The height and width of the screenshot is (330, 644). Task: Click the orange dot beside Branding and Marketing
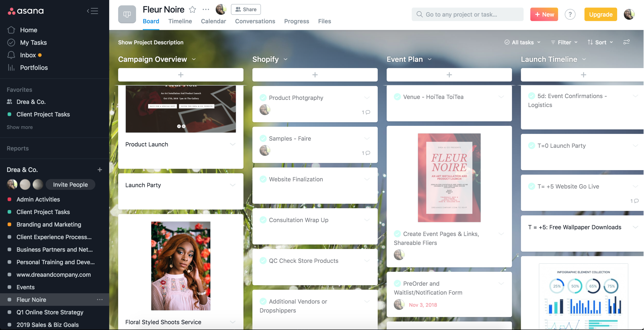click(x=10, y=225)
